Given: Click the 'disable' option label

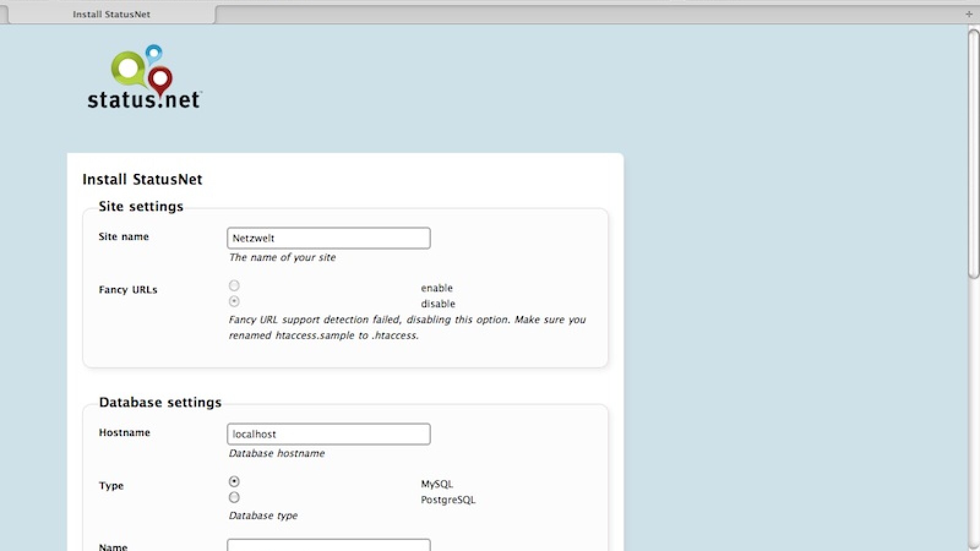Looking at the screenshot, I should click(x=438, y=304).
